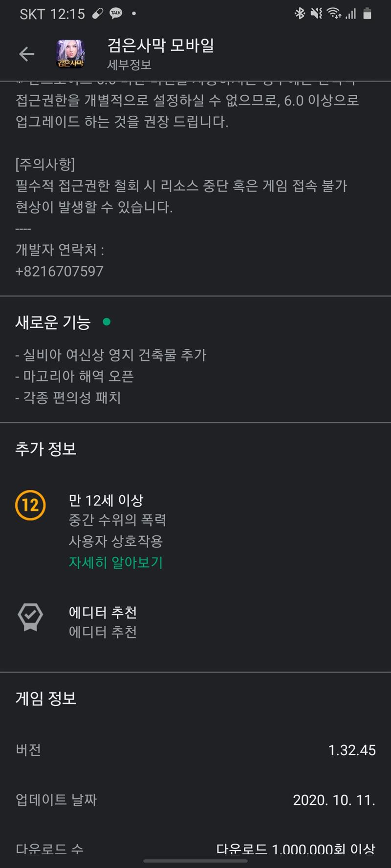Screen dimensions: 391x868
Task: Tap the Editor's Choice badge icon
Action: click(30, 617)
